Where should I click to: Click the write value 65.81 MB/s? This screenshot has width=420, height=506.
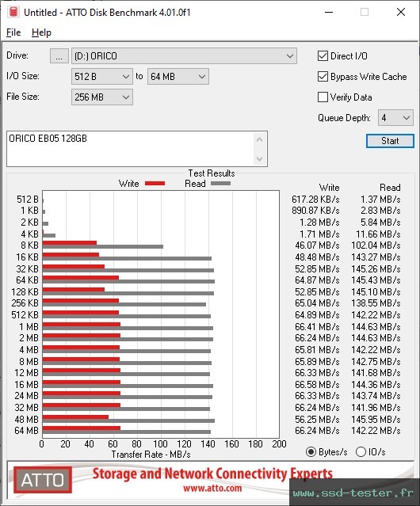point(317,350)
